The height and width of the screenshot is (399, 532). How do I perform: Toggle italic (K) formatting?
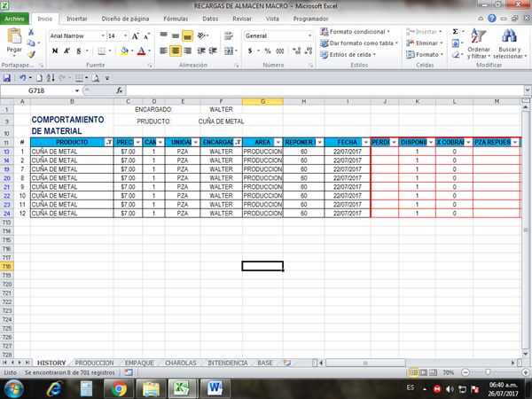(66, 51)
